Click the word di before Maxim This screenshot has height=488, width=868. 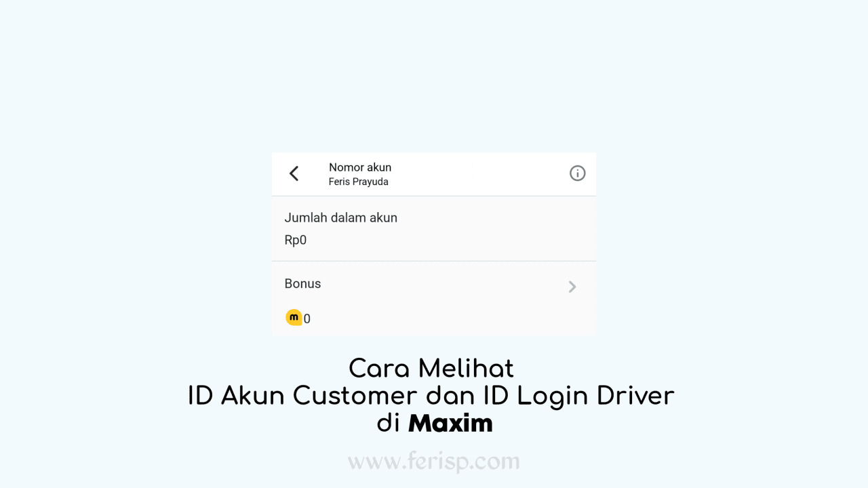coord(389,423)
